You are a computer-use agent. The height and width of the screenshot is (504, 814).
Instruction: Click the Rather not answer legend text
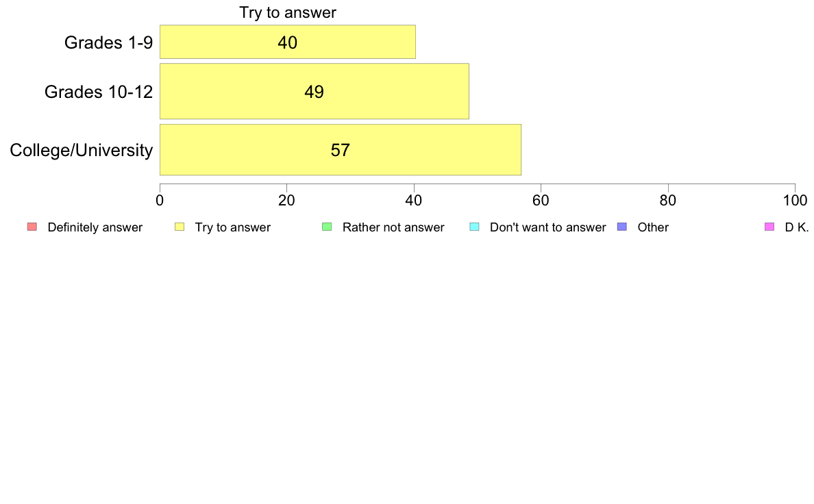point(393,227)
